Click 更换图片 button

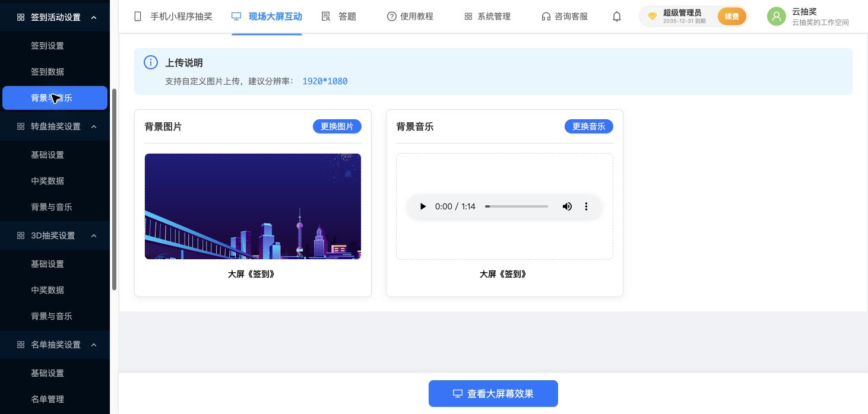pyautogui.click(x=337, y=126)
